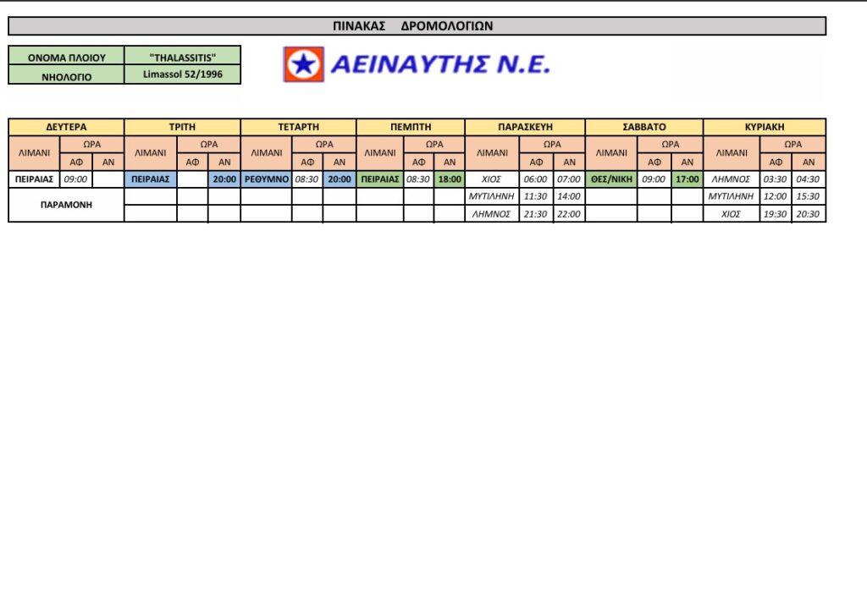Click the 08:30 departure under ΠΕΜΠΤΗ

[418, 179]
